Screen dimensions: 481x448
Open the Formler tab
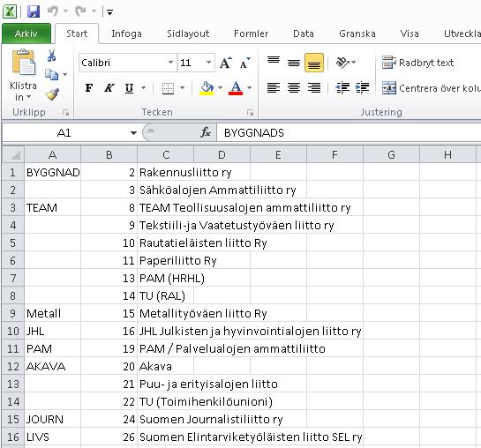(251, 34)
